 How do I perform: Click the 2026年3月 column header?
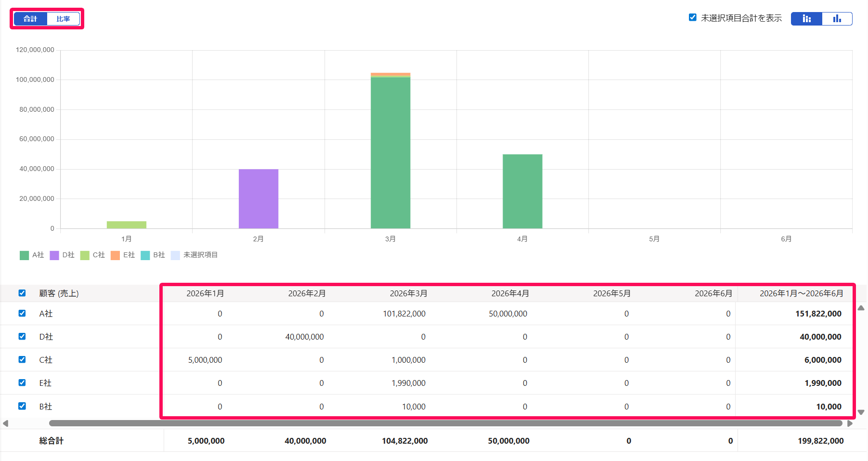[408, 293]
